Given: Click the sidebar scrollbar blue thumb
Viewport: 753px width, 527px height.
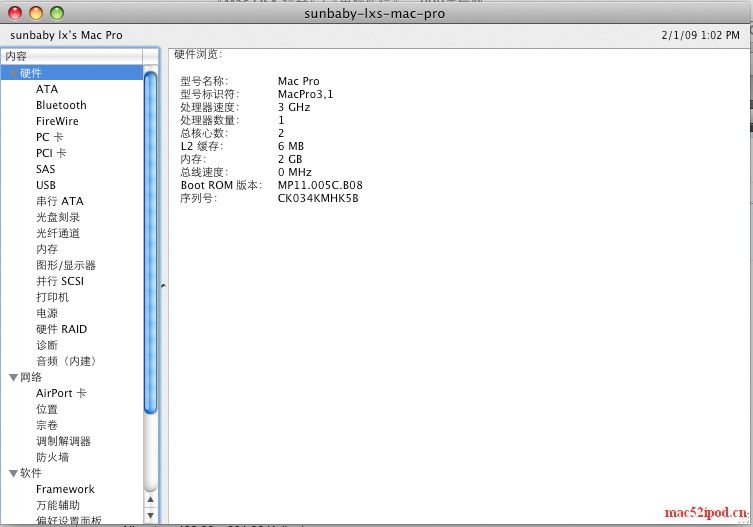Looking at the screenshot, I should [x=150, y=242].
